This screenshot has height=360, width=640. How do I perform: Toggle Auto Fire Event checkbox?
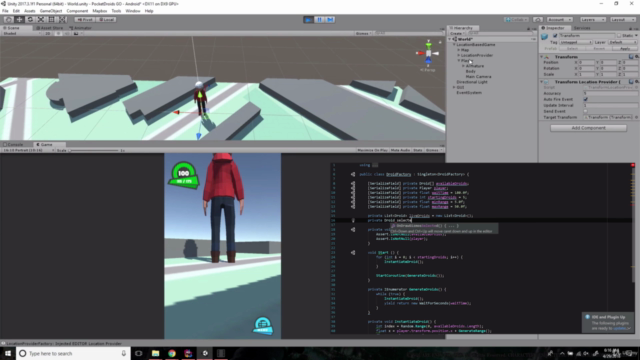click(586, 99)
